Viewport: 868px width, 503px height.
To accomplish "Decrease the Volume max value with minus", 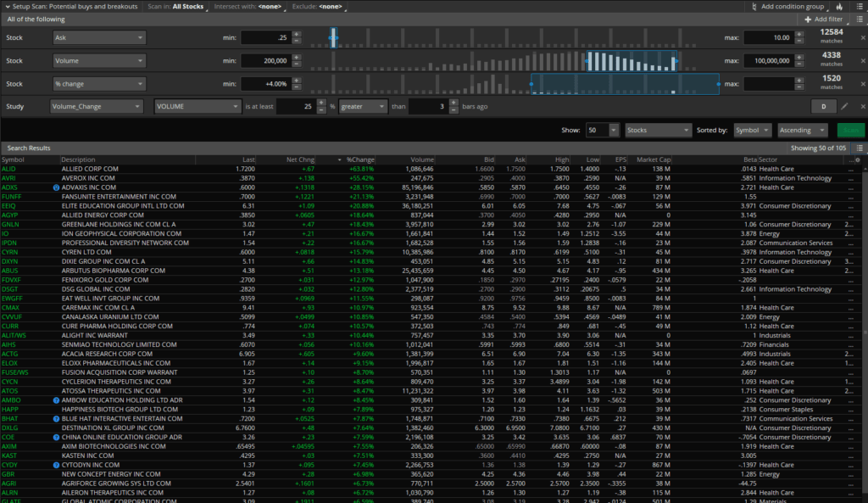I will coord(799,64).
